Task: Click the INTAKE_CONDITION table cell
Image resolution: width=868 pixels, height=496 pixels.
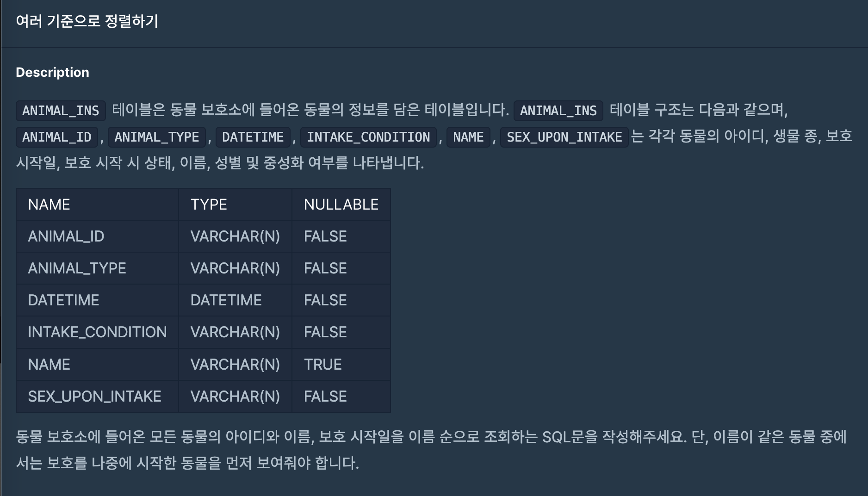Action: tap(97, 332)
